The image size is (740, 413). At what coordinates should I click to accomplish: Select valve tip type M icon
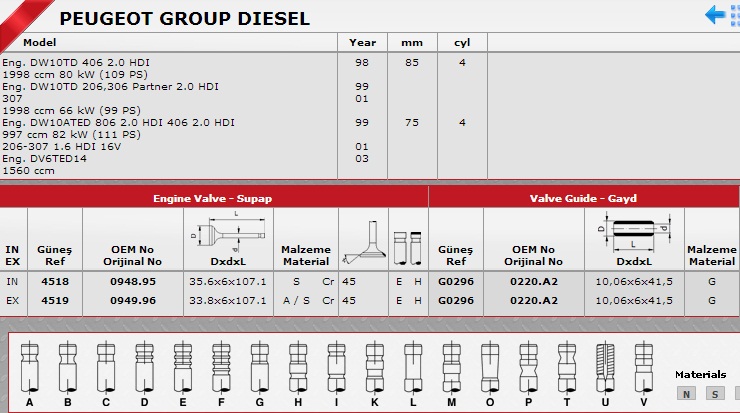[451, 367]
